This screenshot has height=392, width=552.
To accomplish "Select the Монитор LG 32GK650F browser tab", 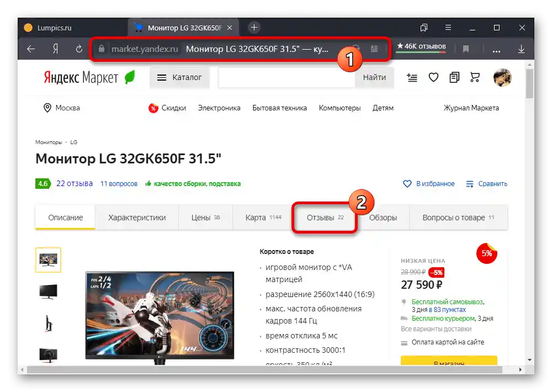I will coord(183,28).
